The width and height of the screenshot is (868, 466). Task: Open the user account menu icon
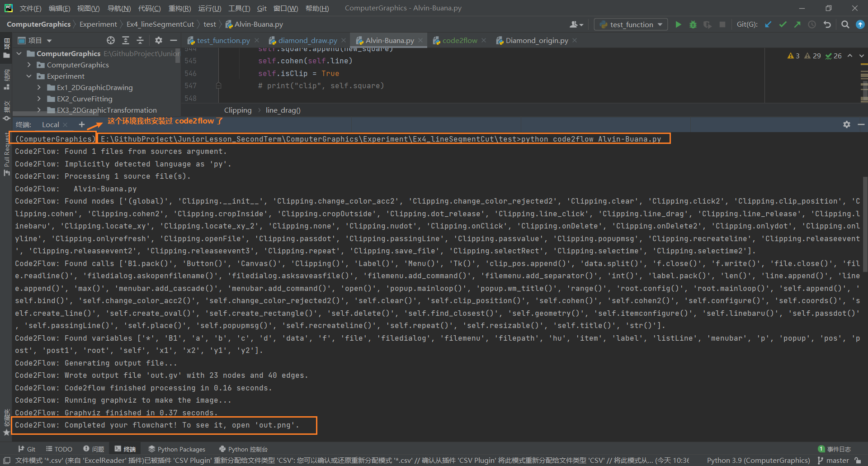click(576, 24)
